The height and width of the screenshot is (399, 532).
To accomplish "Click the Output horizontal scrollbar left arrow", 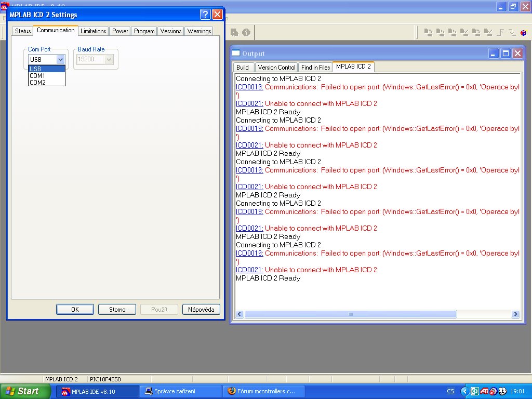I will click(239, 314).
